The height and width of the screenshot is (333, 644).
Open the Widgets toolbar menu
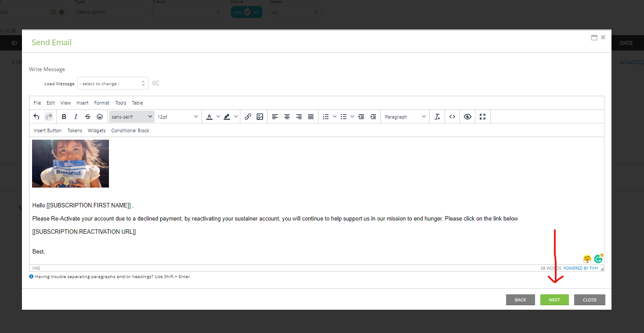[97, 130]
